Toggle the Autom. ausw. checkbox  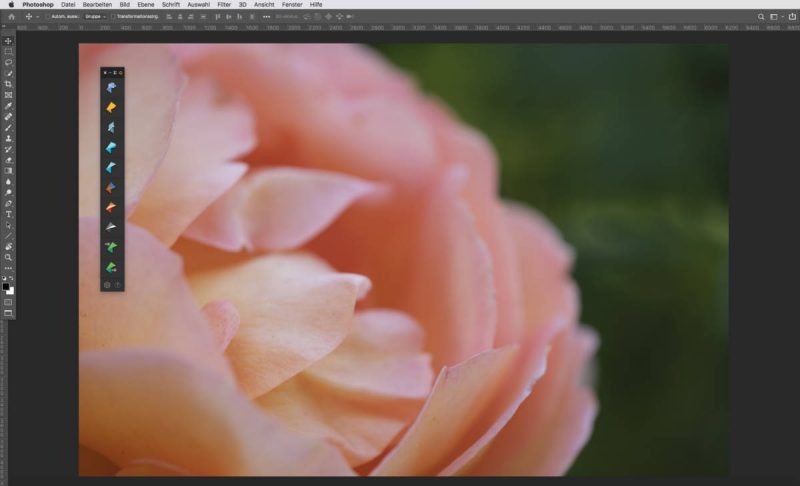point(48,17)
